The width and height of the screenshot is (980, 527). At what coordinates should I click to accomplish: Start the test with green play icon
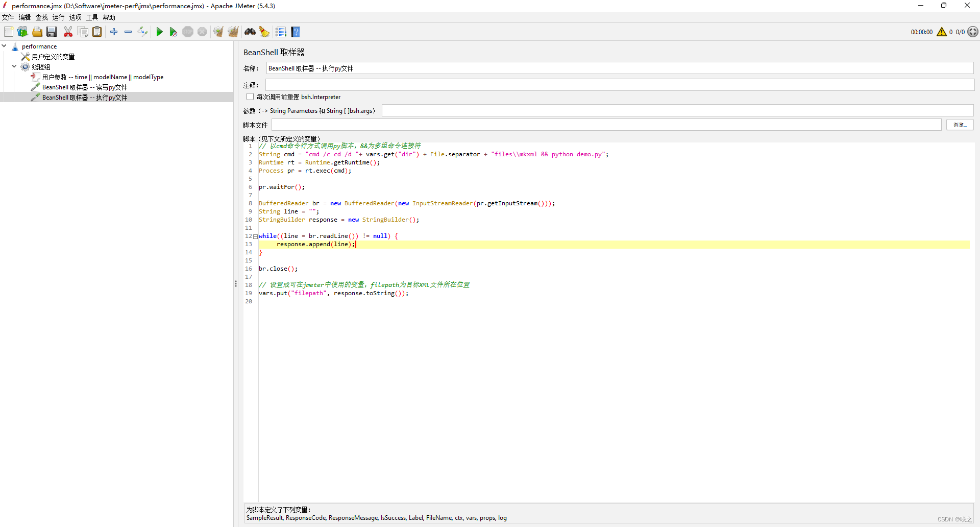click(159, 32)
